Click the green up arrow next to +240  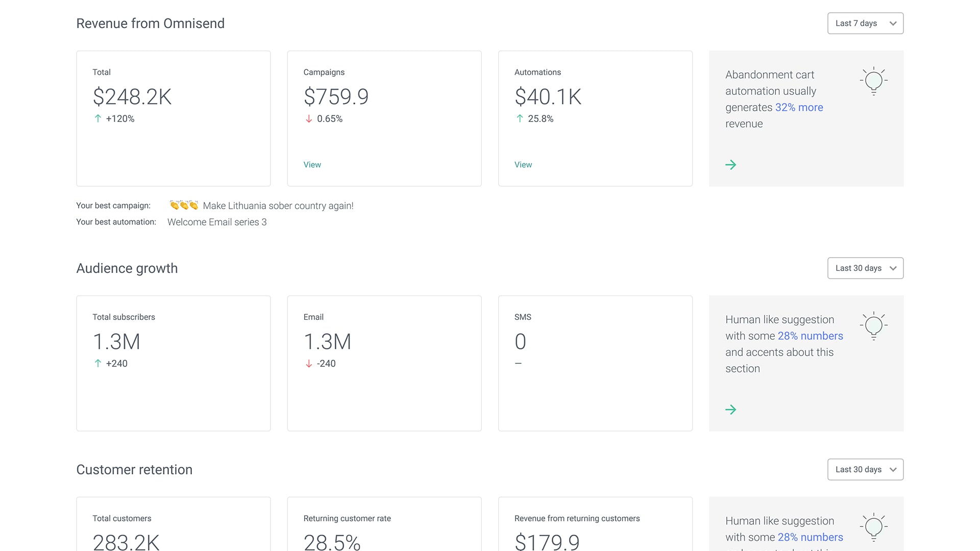[97, 363]
